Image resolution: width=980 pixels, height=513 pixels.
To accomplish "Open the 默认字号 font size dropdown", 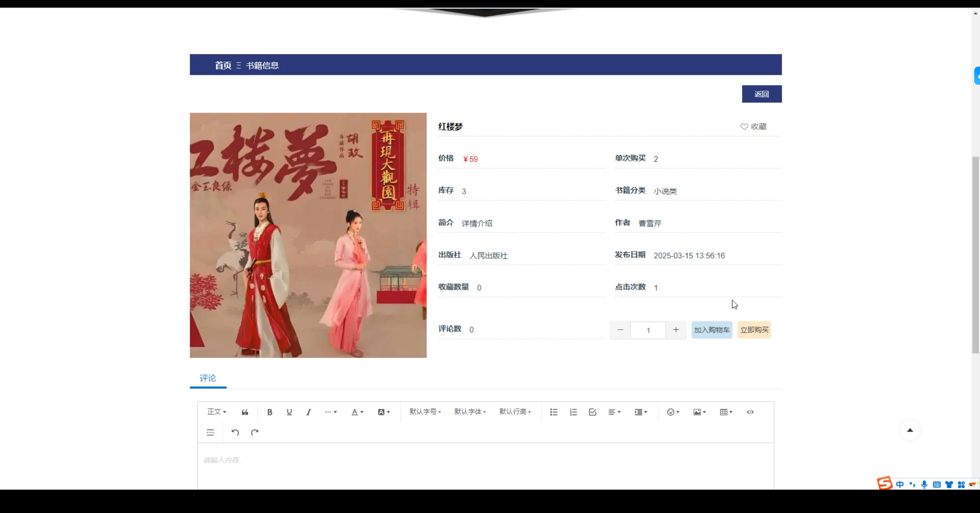I will point(425,412).
